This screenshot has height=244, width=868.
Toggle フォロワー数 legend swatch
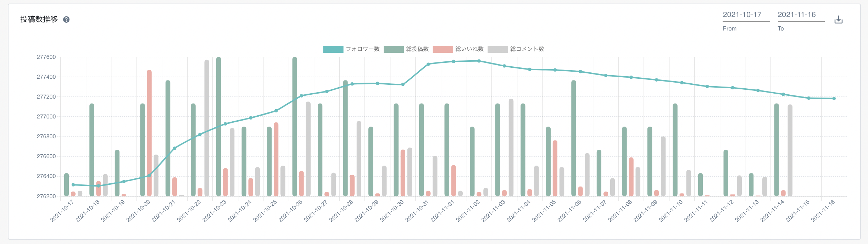coord(333,49)
